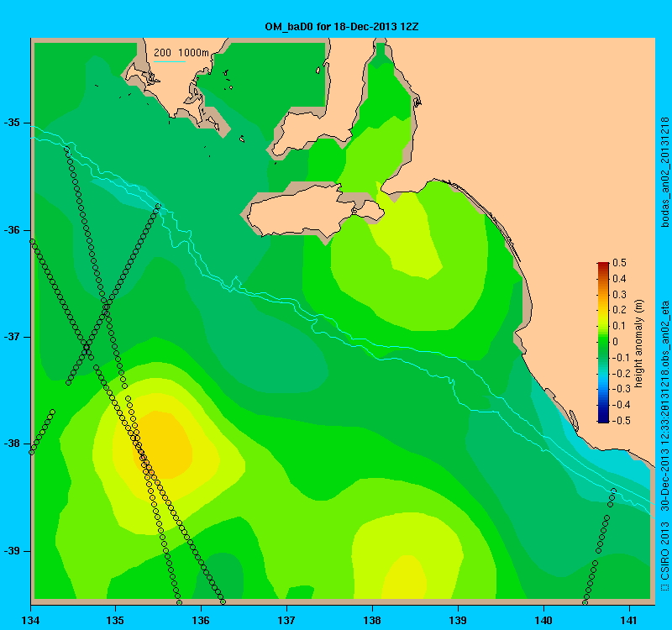Click the altimeter track end at 136.2 bottom
The width and height of the screenshot is (672, 630).
point(223,602)
